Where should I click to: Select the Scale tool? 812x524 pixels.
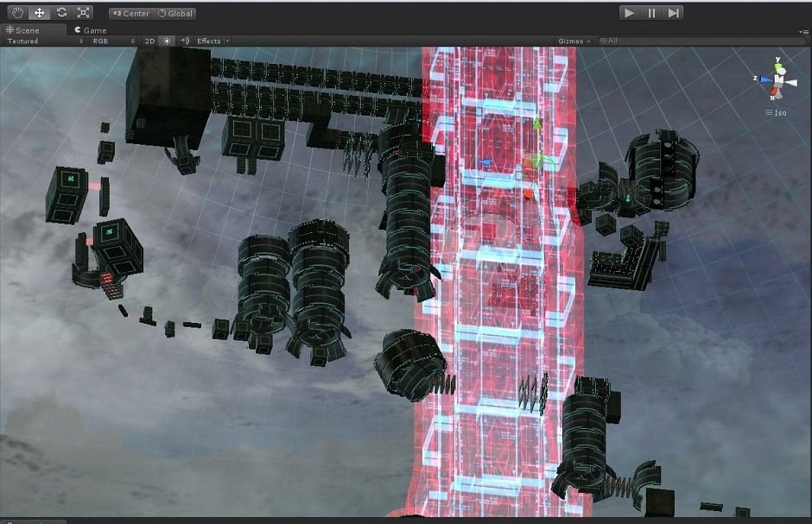pos(83,13)
